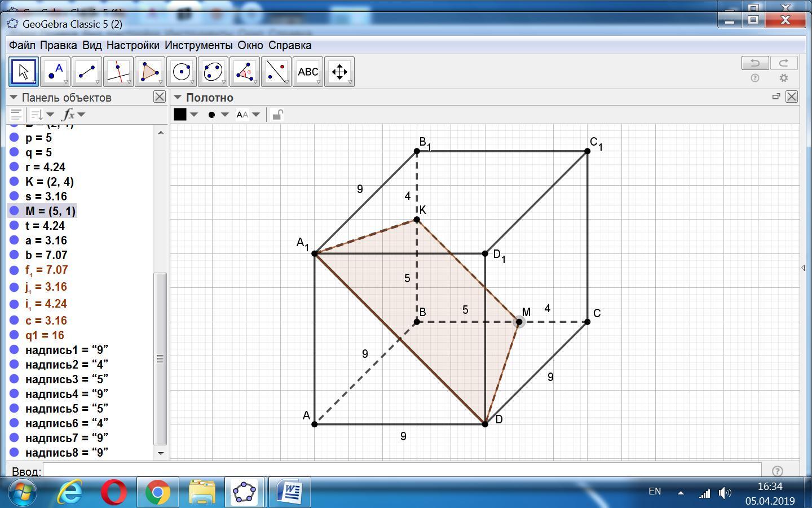Viewport: 812px width, 508px height.
Task: Launch Opera from the taskbar
Action: point(114,493)
